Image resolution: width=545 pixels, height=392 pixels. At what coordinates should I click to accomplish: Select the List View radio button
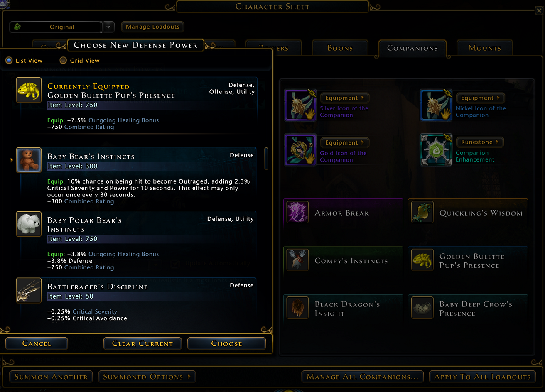pos(9,61)
